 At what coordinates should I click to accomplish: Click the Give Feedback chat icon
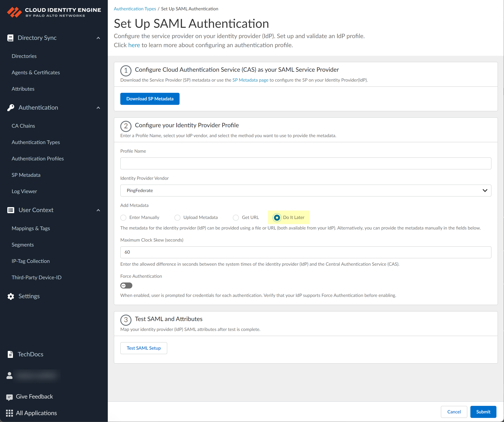point(9,397)
